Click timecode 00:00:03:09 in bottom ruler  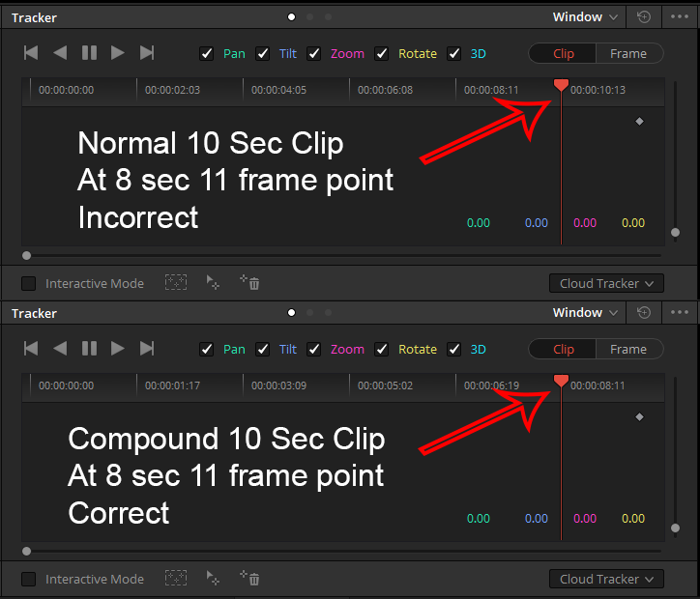279,385
